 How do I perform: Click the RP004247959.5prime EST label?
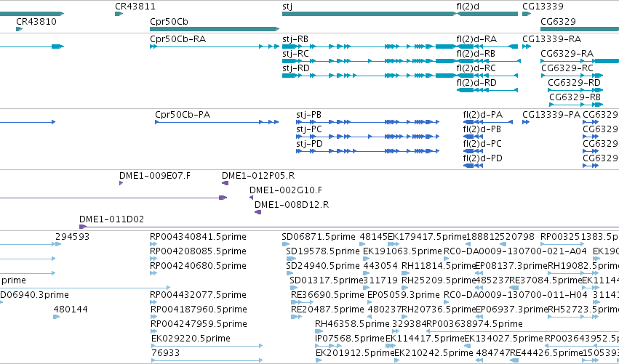(199, 324)
